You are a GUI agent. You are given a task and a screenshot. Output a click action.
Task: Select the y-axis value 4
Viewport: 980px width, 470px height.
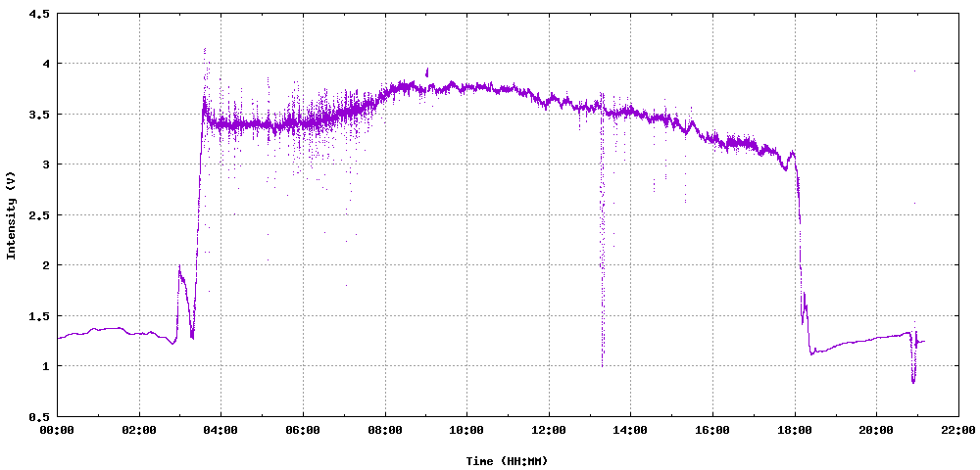(x=46, y=64)
